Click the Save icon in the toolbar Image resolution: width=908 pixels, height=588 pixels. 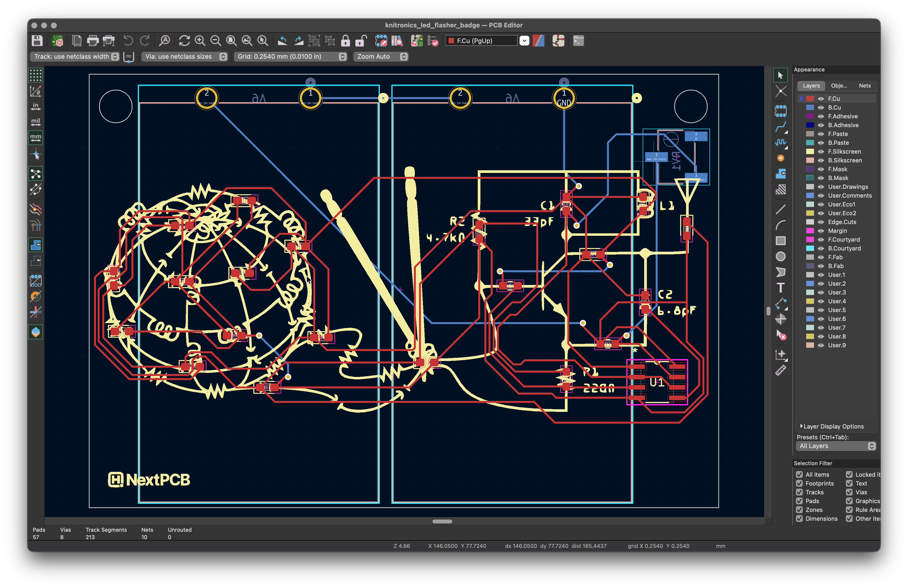(x=37, y=40)
